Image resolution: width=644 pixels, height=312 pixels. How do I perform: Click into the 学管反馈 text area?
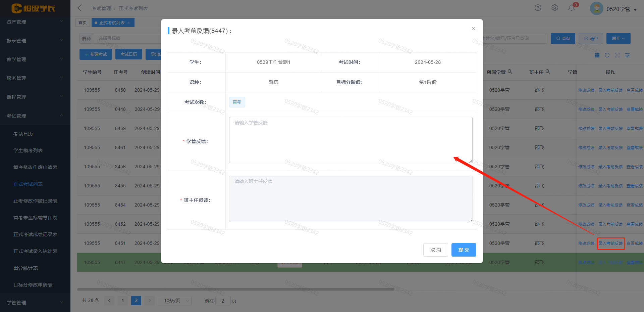point(351,140)
